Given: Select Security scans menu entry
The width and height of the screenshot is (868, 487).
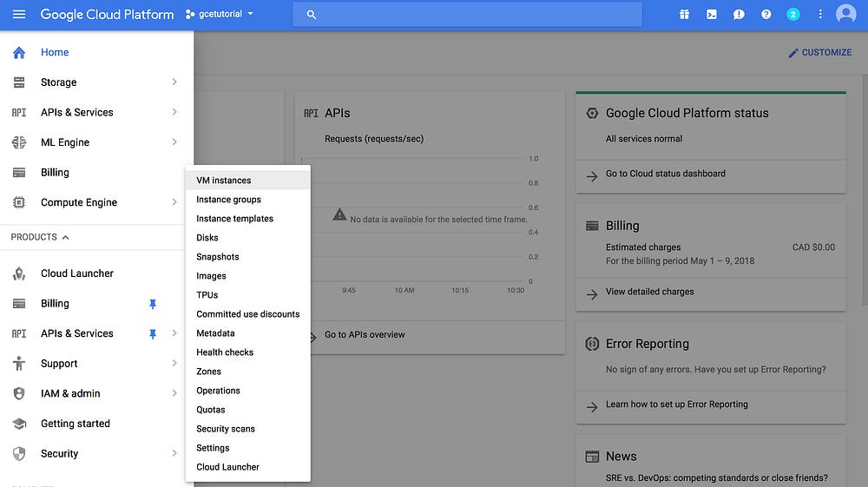Looking at the screenshot, I should pos(248,428).
